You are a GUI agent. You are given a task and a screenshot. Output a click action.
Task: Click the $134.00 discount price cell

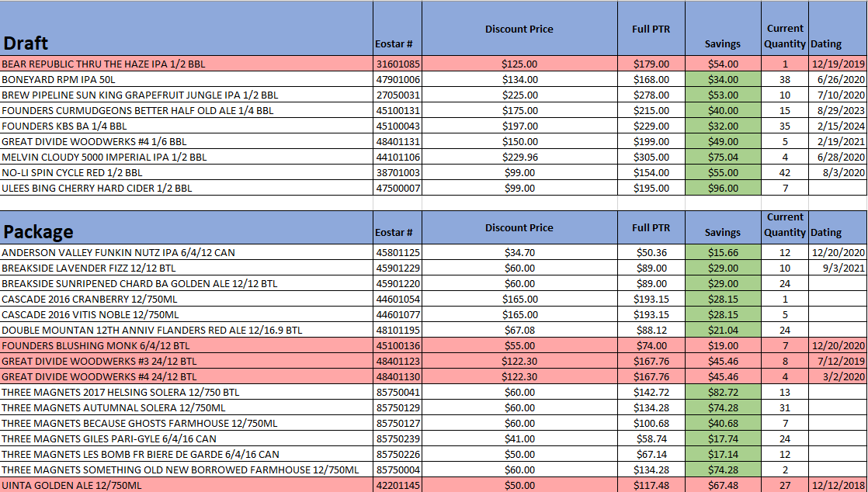tap(519, 79)
